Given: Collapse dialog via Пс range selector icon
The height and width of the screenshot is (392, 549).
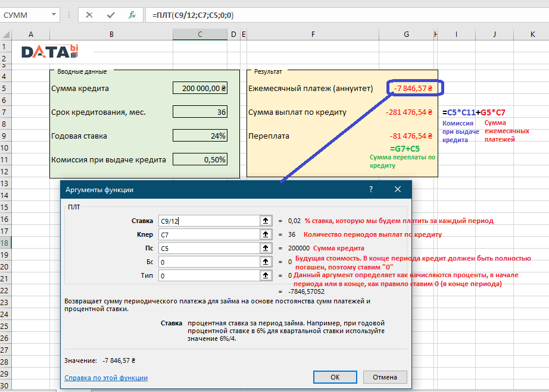Looking at the screenshot, I should pyautogui.click(x=266, y=248).
